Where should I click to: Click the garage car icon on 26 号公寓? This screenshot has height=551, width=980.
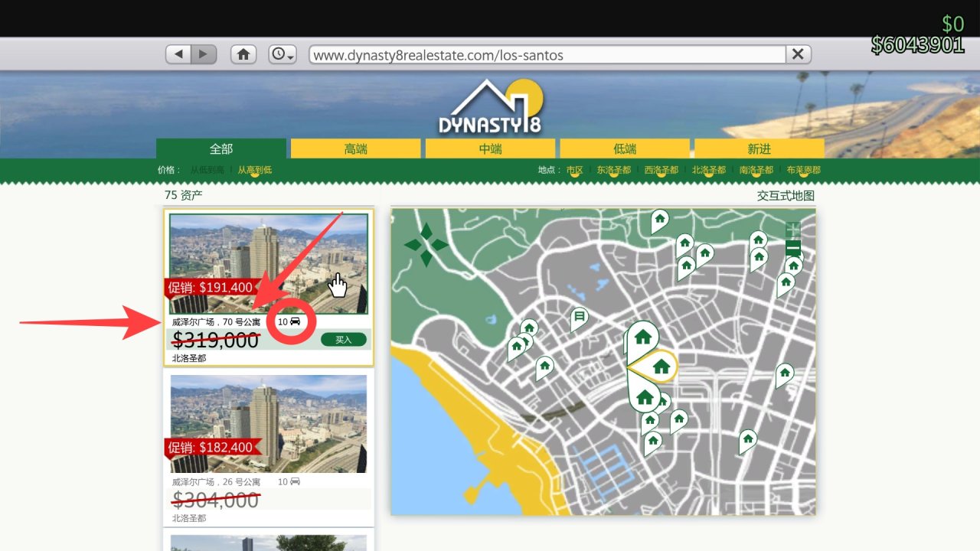click(x=295, y=482)
